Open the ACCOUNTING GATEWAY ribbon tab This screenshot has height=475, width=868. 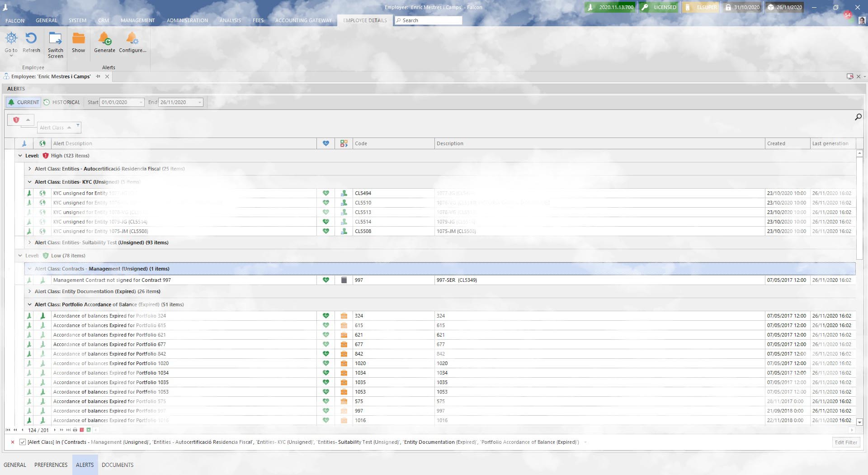[x=303, y=20]
